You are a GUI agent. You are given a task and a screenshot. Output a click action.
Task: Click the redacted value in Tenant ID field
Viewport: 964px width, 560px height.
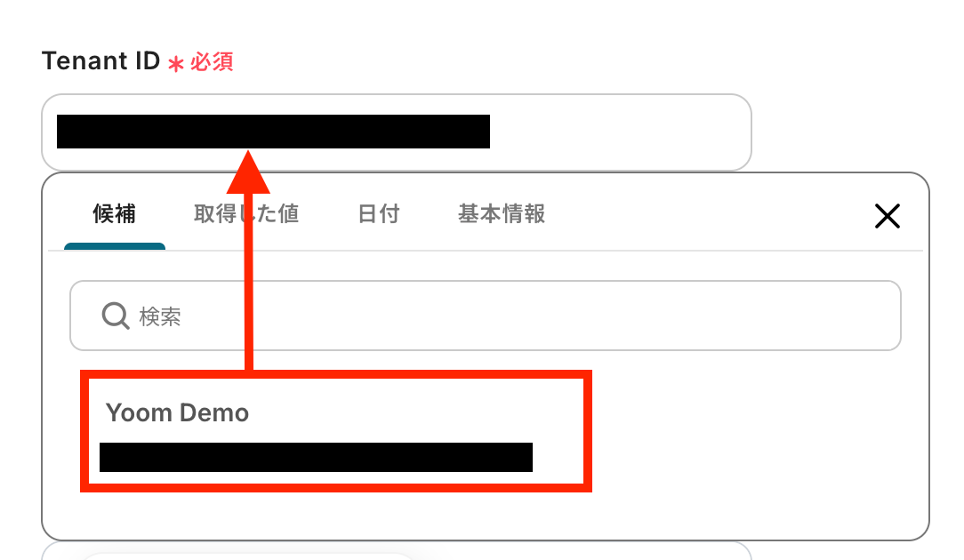coord(273,132)
